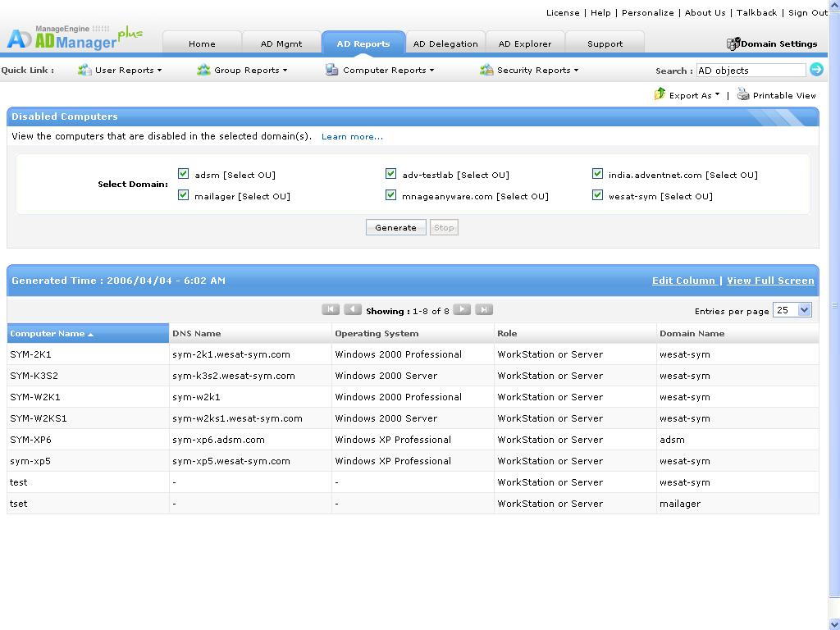Select OU for the adsm domain
Viewport: 840px width, 630px height.
point(249,176)
